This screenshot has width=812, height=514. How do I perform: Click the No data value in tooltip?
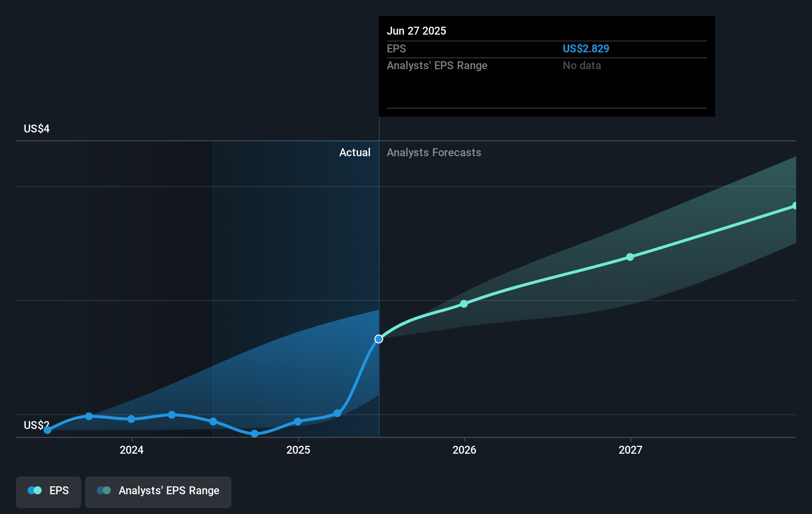click(582, 65)
